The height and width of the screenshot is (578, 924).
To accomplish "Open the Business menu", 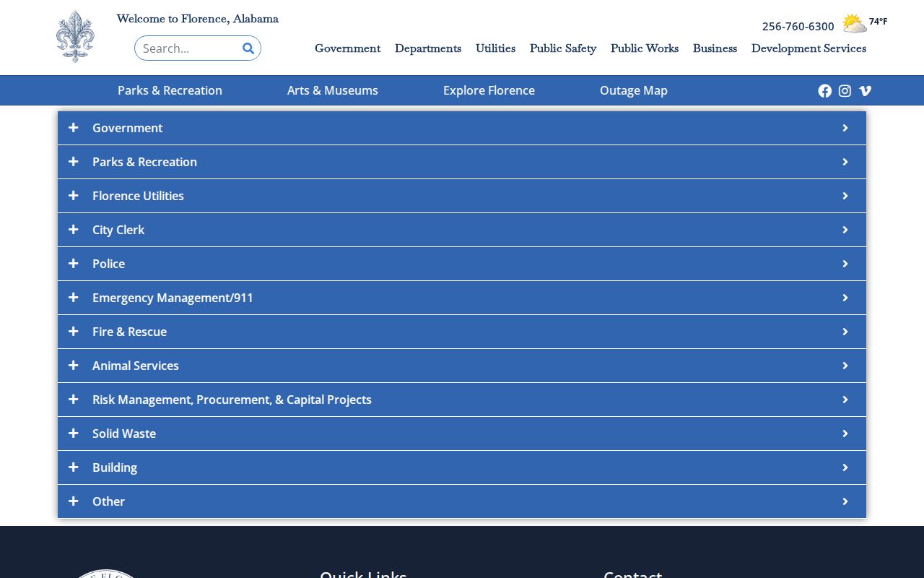I will (x=715, y=48).
